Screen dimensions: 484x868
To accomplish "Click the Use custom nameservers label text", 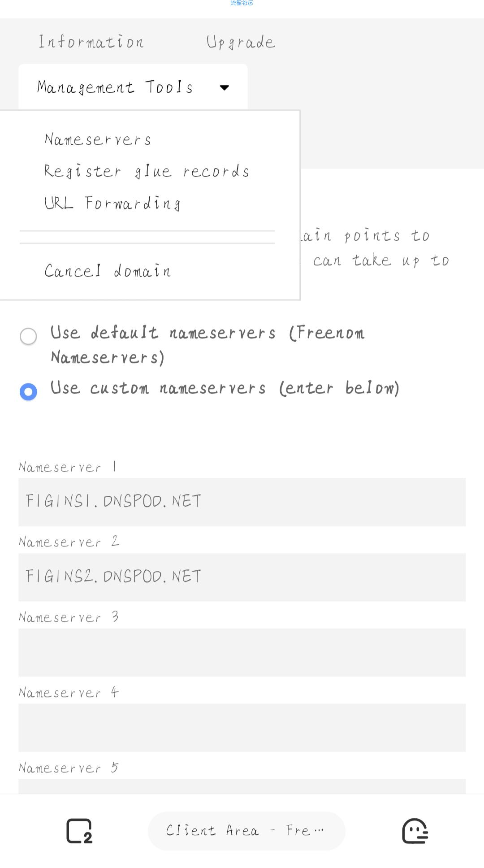I will tap(225, 388).
